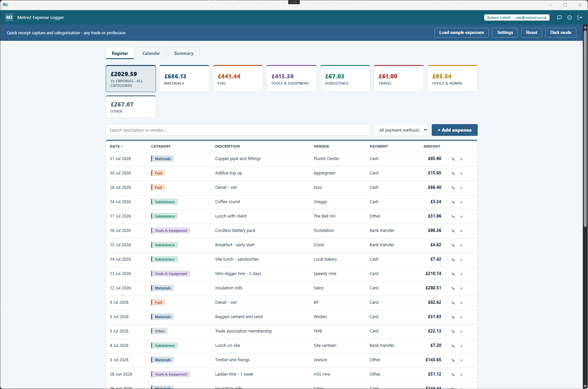
Task: Delete the Lunch with client expense
Action: coord(461,217)
